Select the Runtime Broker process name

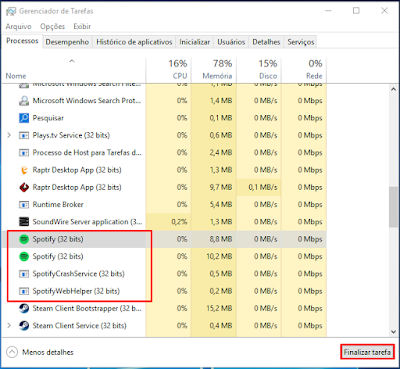(58, 205)
